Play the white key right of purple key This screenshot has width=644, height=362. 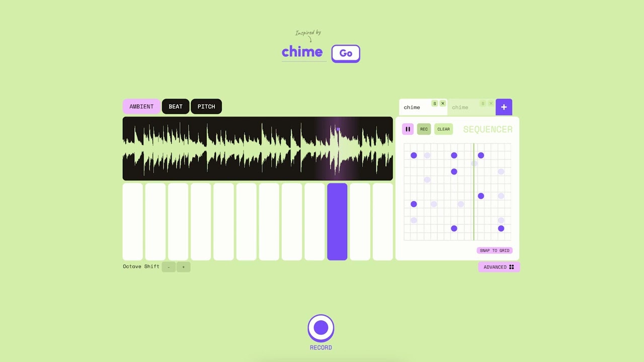click(x=360, y=222)
